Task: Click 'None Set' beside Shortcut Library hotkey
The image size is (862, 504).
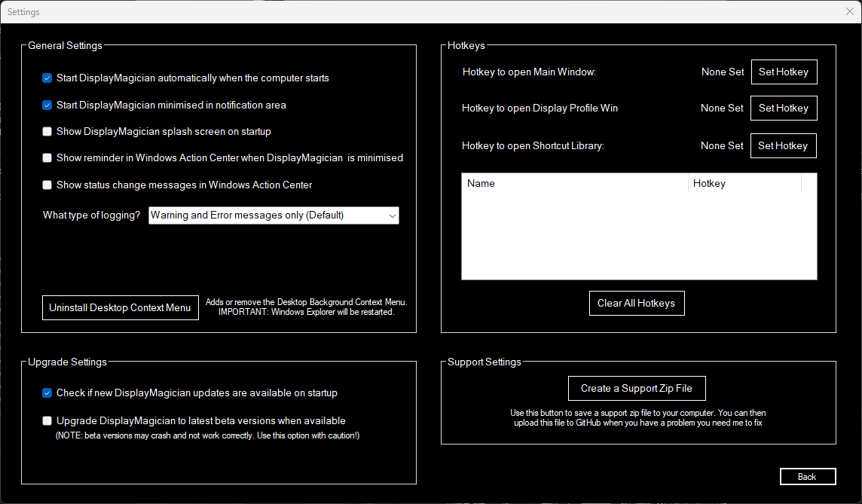Action: click(722, 145)
